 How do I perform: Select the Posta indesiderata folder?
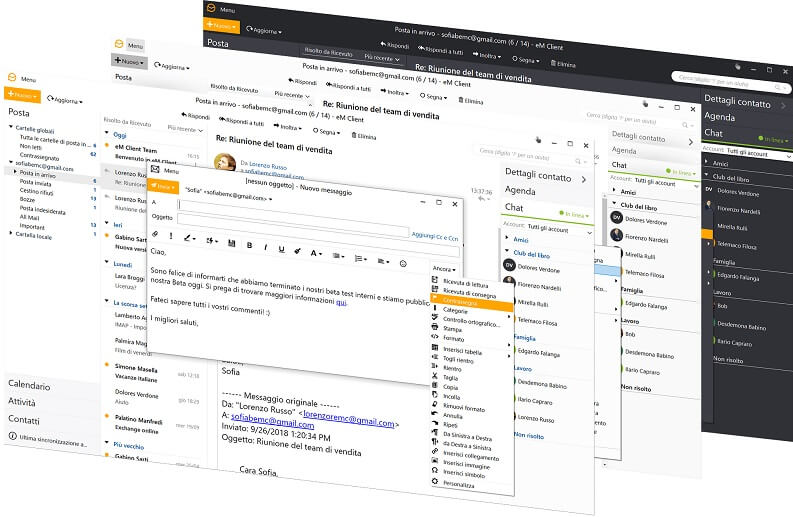(x=42, y=209)
